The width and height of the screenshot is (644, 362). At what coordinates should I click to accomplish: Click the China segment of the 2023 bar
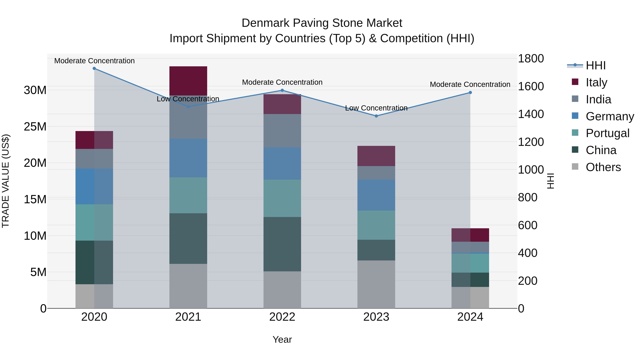pyautogui.click(x=376, y=250)
